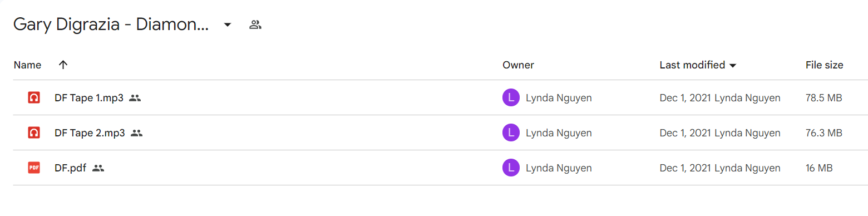Click the DF Tape 1.mp3 audio file icon

pyautogui.click(x=34, y=98)
